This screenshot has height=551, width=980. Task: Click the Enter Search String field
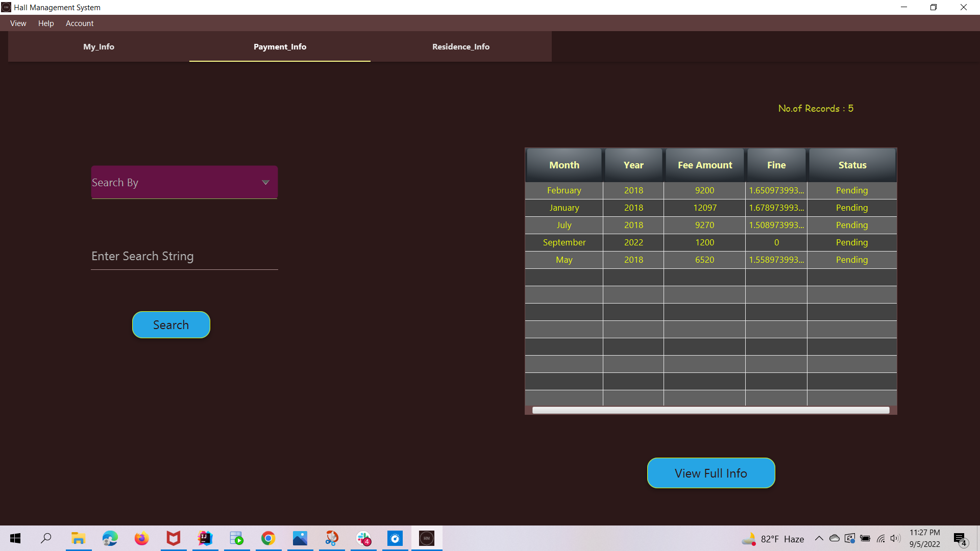184,256
